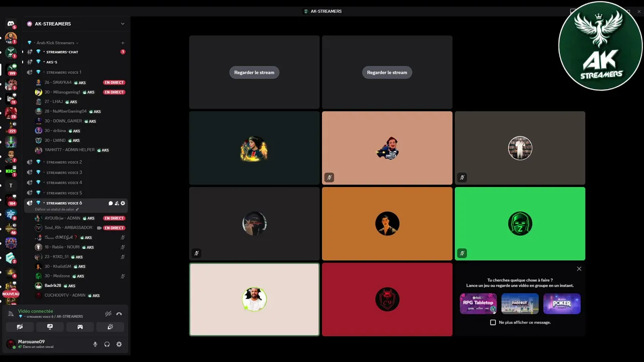Open user settings gear
The width and height of the screenshot is (644, 362).
click(x=119, y=344)
